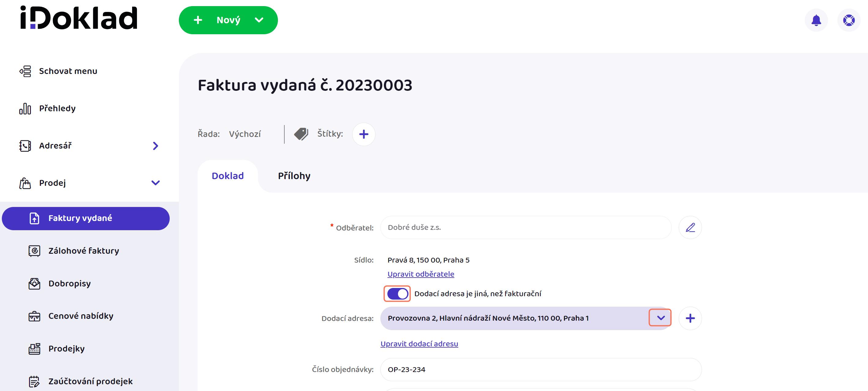The width and height of the screenshot is (868, 391).
Task: Click the Číslo objednávky input field
Action: (541, 370)
